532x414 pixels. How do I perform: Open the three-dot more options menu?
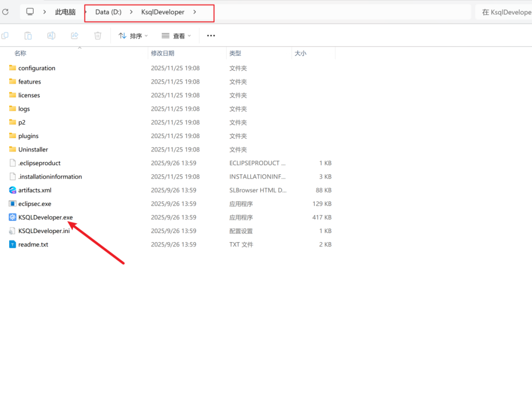point(211,36)
